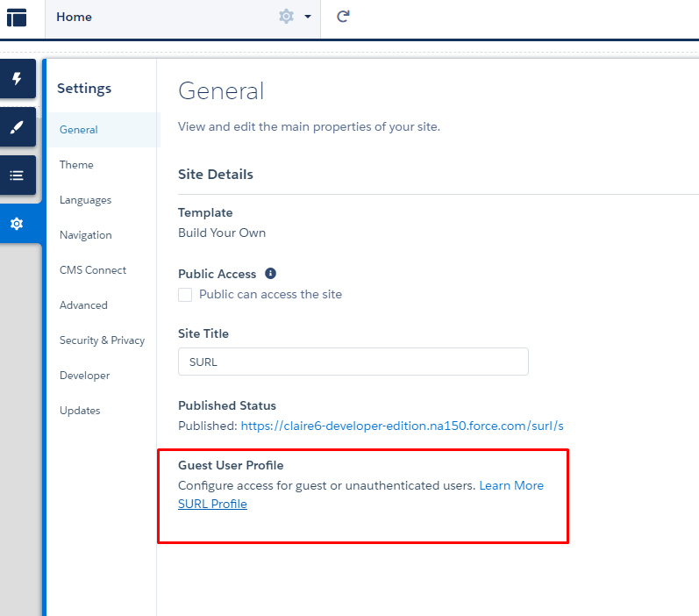Viewport: 699px width, 616px height.
Task: Click the Public Access info icon
Action: pos(271,274)
